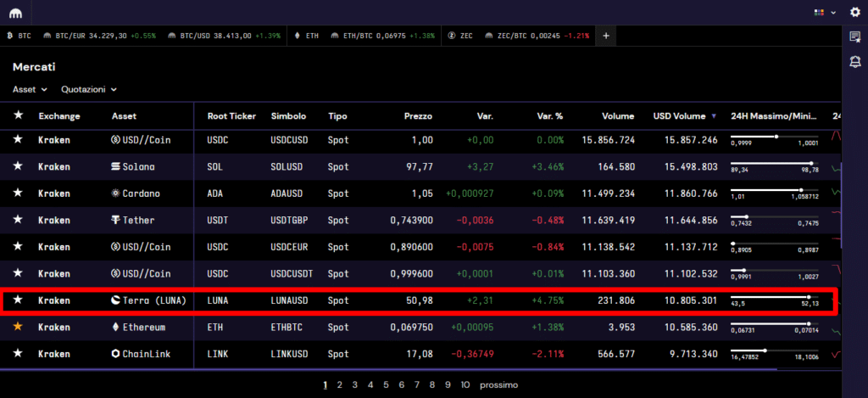Open the Kraken logo home icon
This screenshot has height=398, width=868.
(x=15, y=13)
